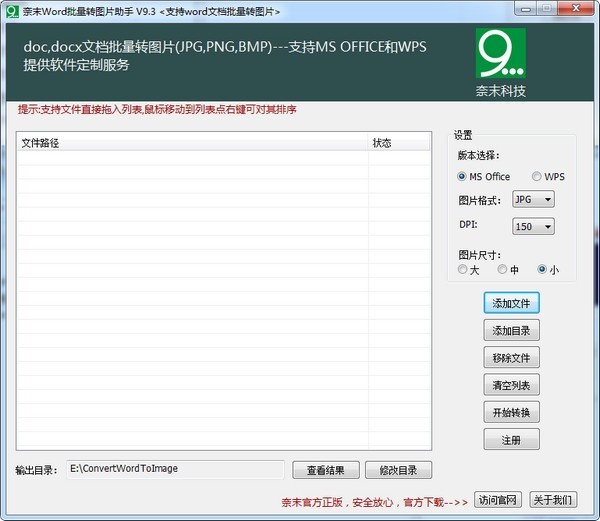
Task: Open the 注册 registration button
Action: [x=511, y=439]
